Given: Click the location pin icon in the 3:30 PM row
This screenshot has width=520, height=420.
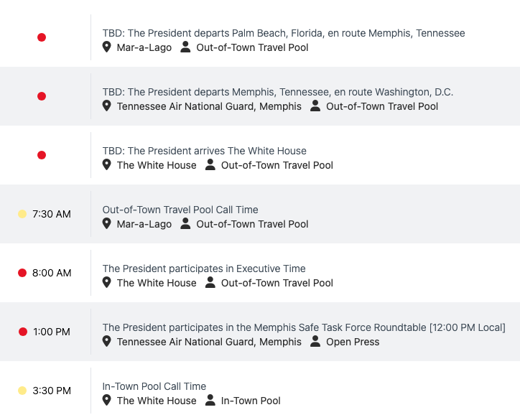Looking at the screenshot, I should point(107,401).
